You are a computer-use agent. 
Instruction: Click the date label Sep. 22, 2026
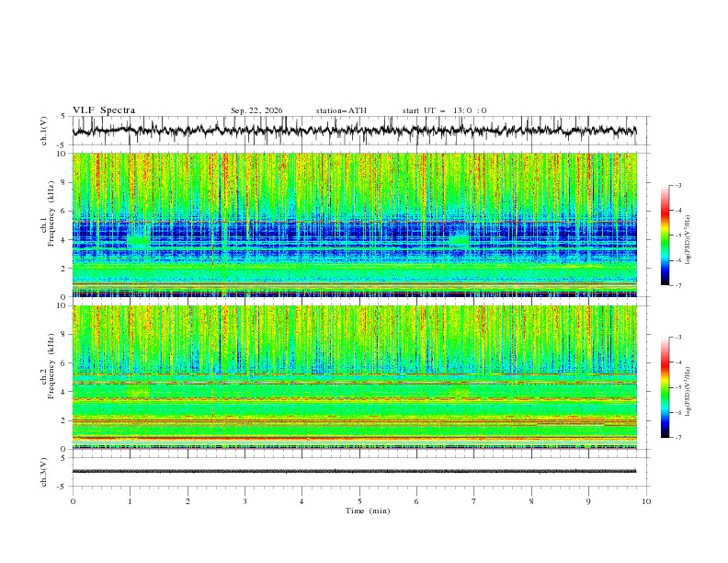pyautogui.click(x=256, y=110)
